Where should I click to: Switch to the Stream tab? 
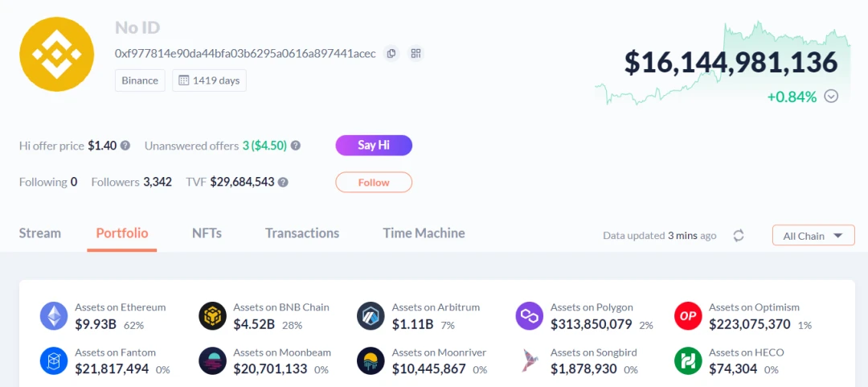[x=40, y=233]
